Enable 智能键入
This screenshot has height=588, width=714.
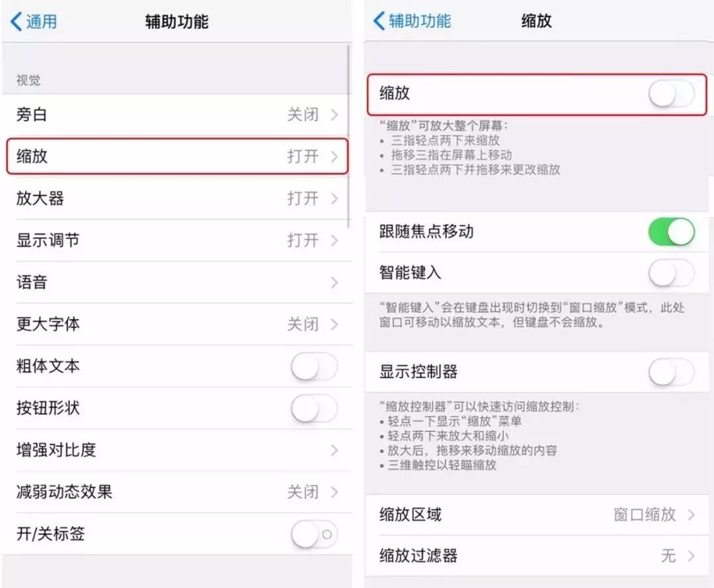click(x=672, y=273)
